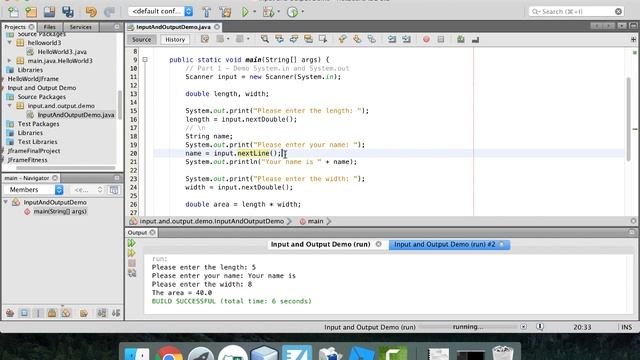
Task: Open the Debug Project dropdown arrow
Action: coord(279,12)
